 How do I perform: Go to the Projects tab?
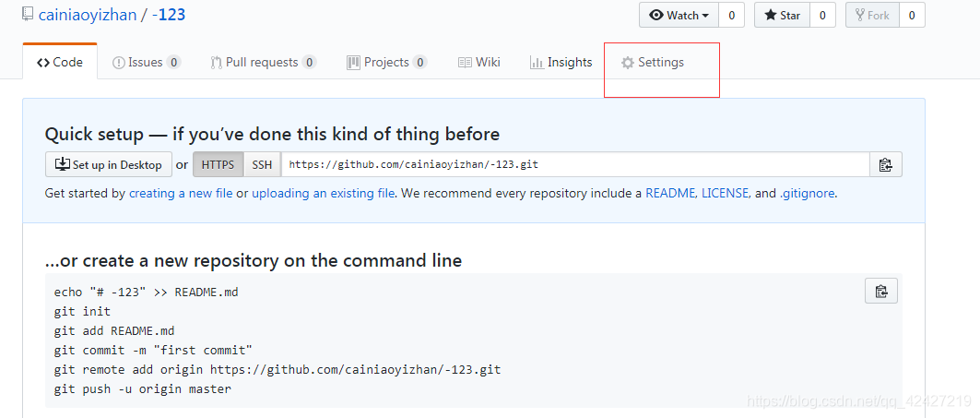click(x=387, y=62)
